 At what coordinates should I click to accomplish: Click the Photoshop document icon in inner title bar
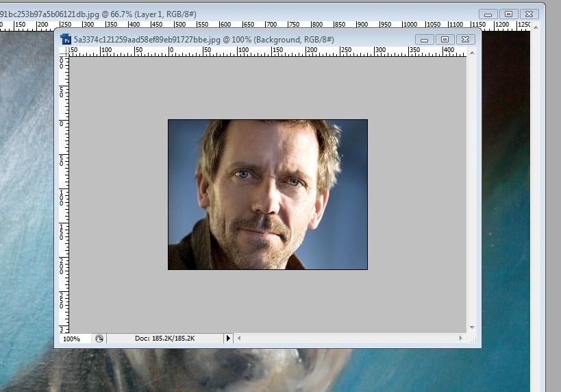coord(66,39)
